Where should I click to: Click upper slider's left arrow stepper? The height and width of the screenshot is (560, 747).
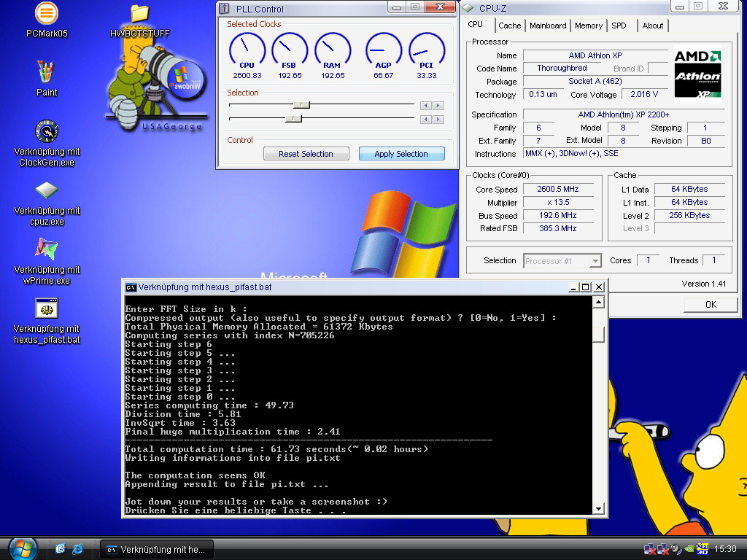pos(426,106)
